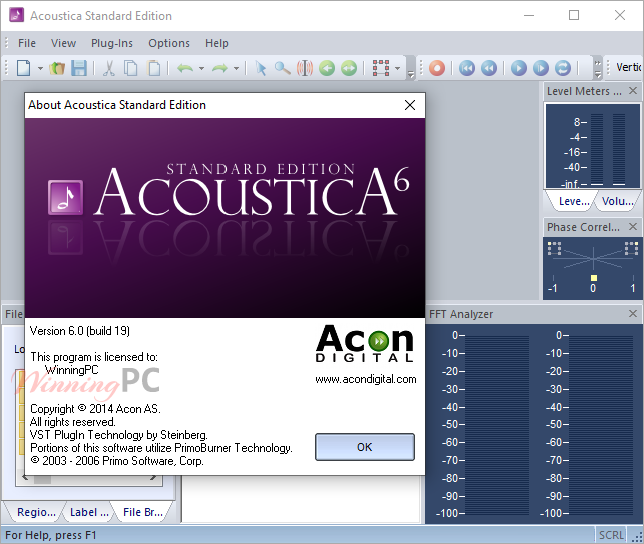Click VST PlugIn Technology by Steinberg line
Image resolution: width=644 pixels, height=544 pixels.
pyautogui.click(x=119, y=435)
